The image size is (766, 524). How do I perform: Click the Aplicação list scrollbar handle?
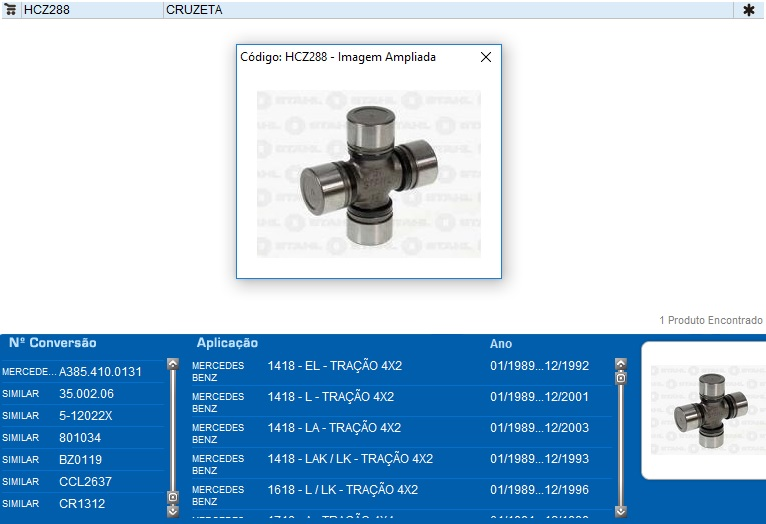(621, 378)
